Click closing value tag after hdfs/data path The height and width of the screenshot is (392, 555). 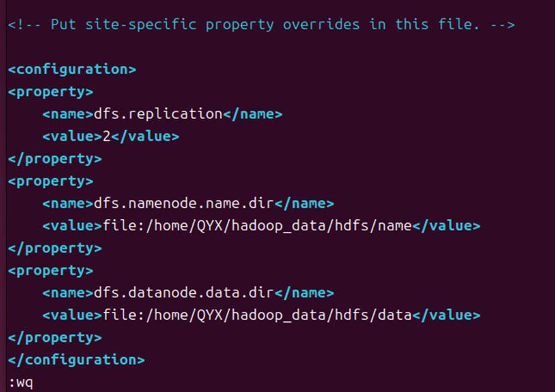click(446, 315)
